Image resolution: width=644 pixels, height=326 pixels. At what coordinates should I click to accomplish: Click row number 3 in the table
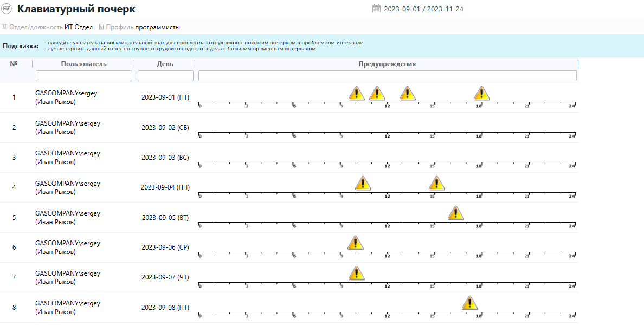pyautogui.click(x=14, y=158)
